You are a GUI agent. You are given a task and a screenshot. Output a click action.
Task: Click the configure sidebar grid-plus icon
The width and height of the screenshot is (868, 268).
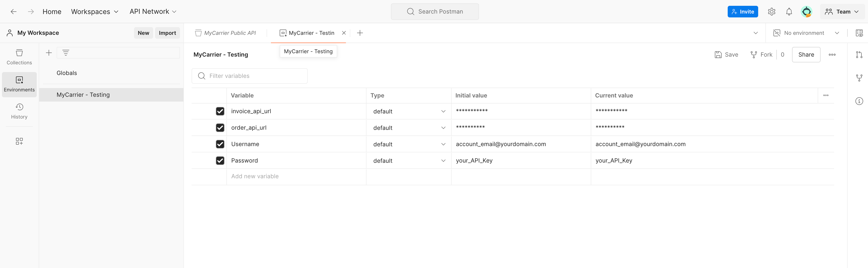click(19, 141)
